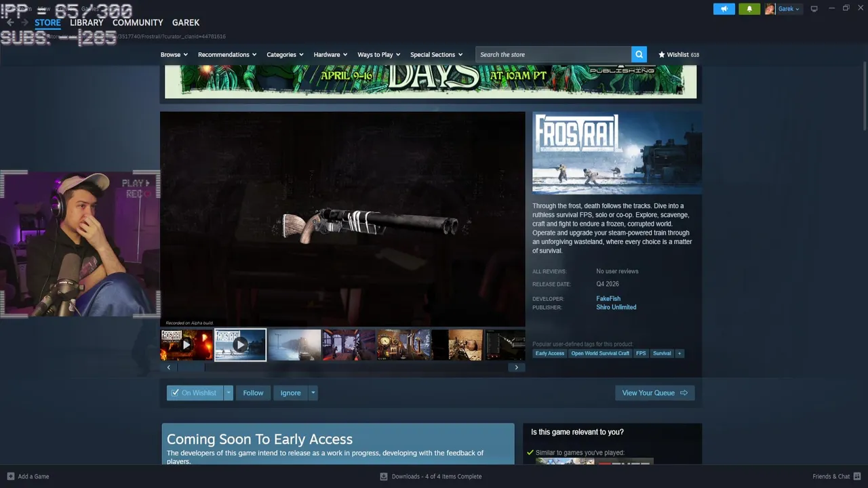The height and width of the screenshot is (488, 868).
Task: Open the Hardware dropdown menu
Action: pos(330,54)
